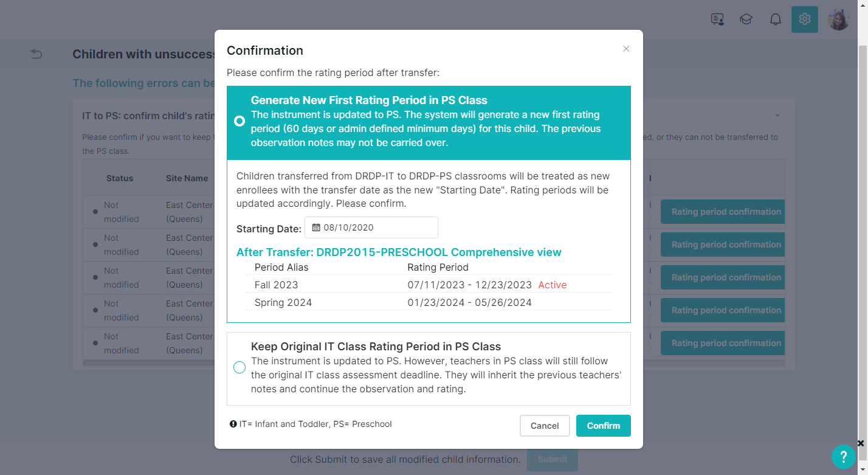Open the chat messages icon in header

click(x=717, y=19)
